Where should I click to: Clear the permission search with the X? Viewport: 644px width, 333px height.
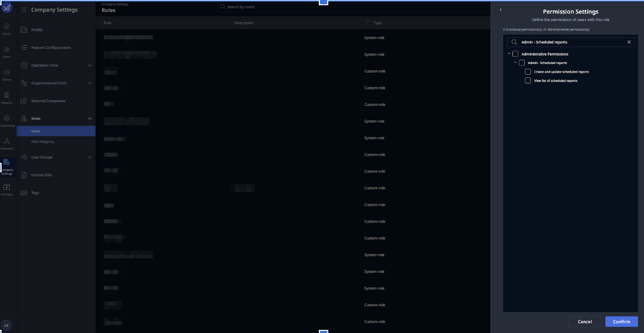[629, 42]
